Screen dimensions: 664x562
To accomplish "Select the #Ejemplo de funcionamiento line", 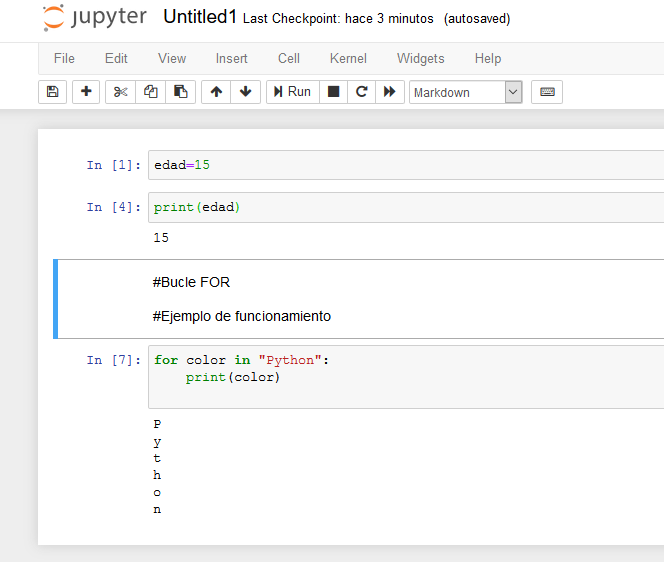I will [x=242, y=316].
